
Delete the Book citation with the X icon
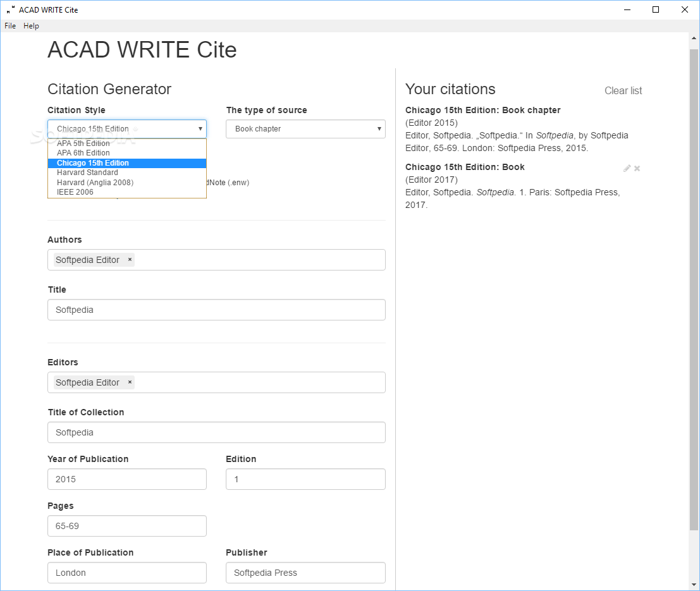[637, 168]
